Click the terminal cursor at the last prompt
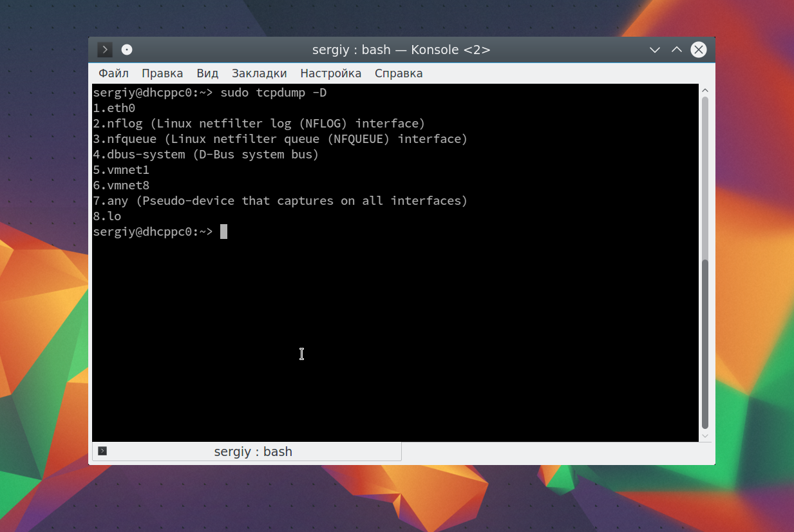 pyautogui.click(x=223, y=231)
